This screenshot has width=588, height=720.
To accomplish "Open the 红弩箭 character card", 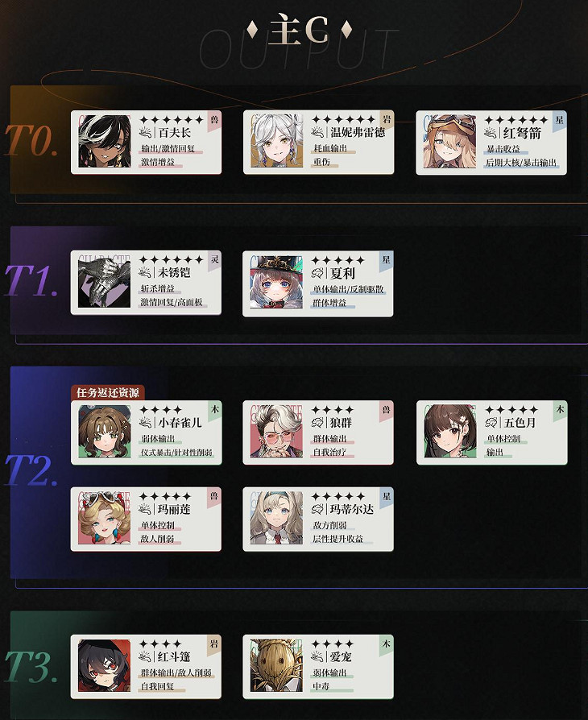I will [491, 143].
